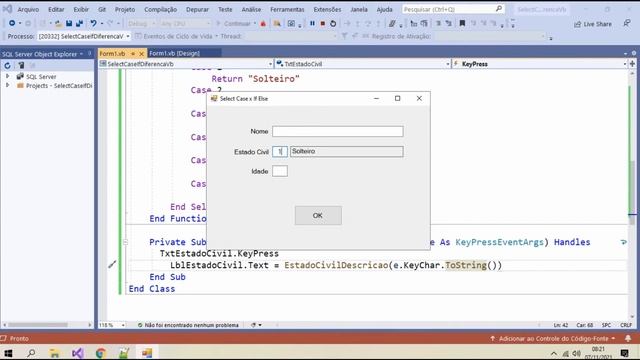Click the navigate backward circle icon
640x360 pixels.
(x=12, y=24)
